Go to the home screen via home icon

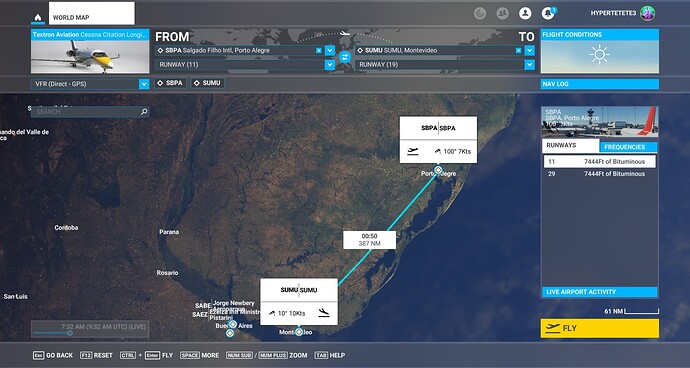(x=38, y=18)
